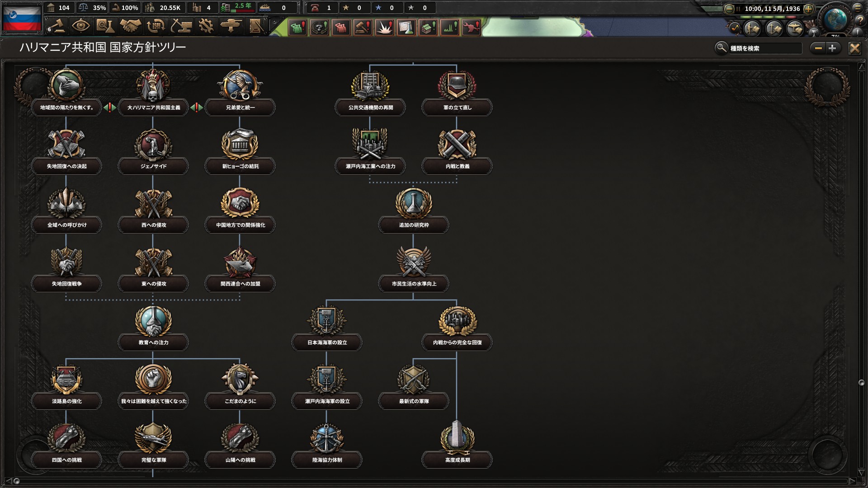Click the red wrench alert icon

tap(471, 28)
